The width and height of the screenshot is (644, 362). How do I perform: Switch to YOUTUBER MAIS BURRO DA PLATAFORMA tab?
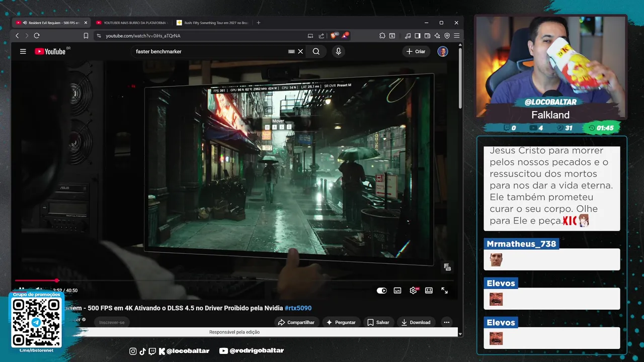point(132,23)
